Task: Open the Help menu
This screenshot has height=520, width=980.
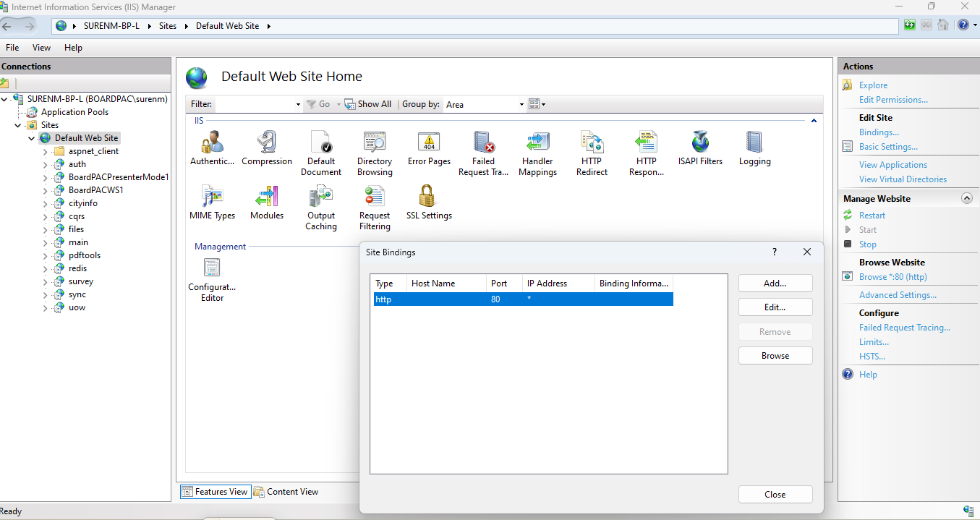Action: (73, 48)
